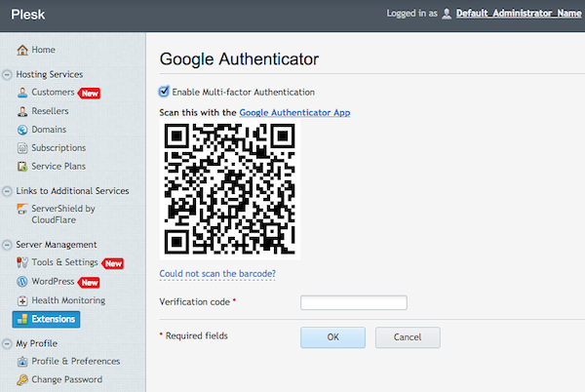Click the Plesk logo
Image resolution: width=585 pixels, height=392 pixels.
tap(28, 15)
